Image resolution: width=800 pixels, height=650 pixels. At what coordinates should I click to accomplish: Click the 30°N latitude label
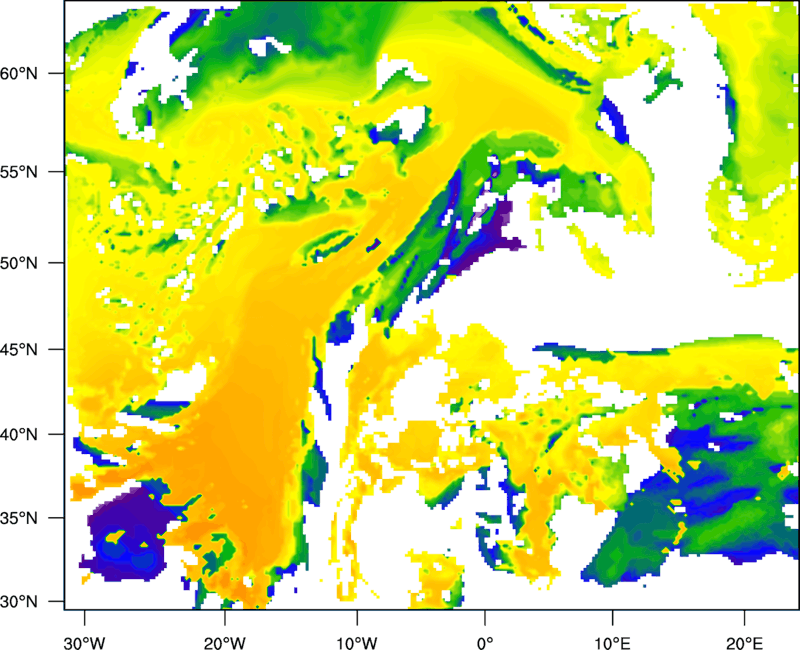pyautogui.click(x=19, y=602)
